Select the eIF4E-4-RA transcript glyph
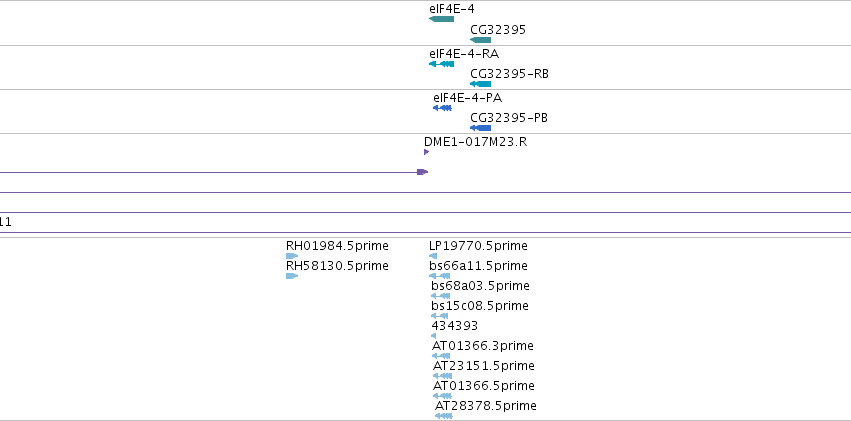The image size is (851, 421). (x=441, y=64)
